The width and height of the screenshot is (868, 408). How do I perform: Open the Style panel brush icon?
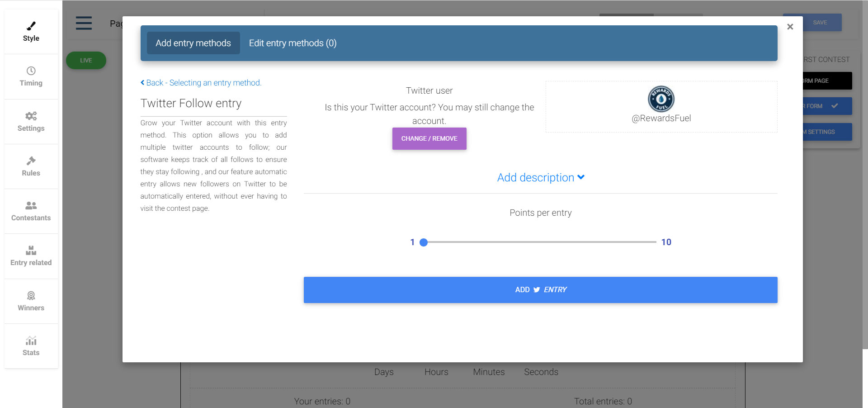[31, 26]
